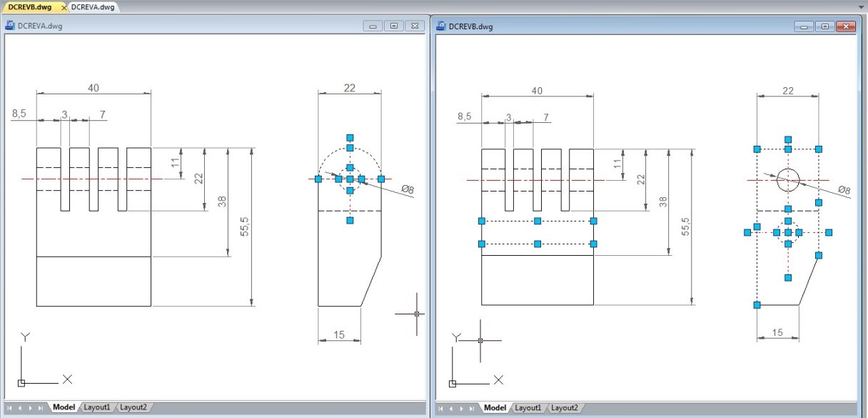Go to next layout tab in DCREVB.dwg
This screenshot has height=418, width=868.
(461, 408)
